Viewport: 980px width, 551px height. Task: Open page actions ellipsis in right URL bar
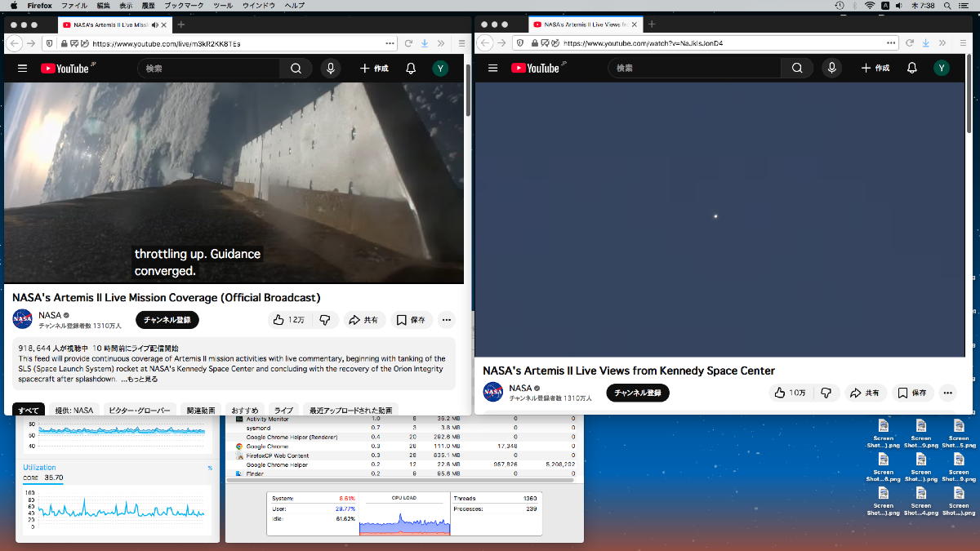tap(891, 43)
